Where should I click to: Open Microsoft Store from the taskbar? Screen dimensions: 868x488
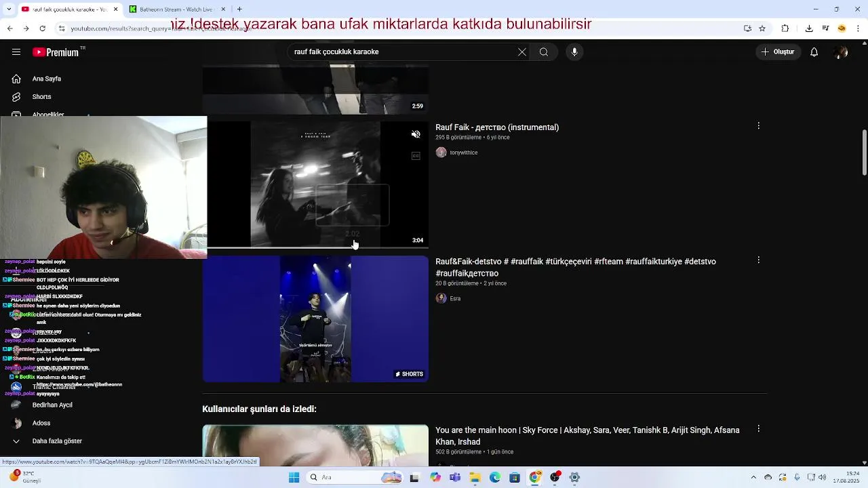pyautogui.click(x=515, y=477)
